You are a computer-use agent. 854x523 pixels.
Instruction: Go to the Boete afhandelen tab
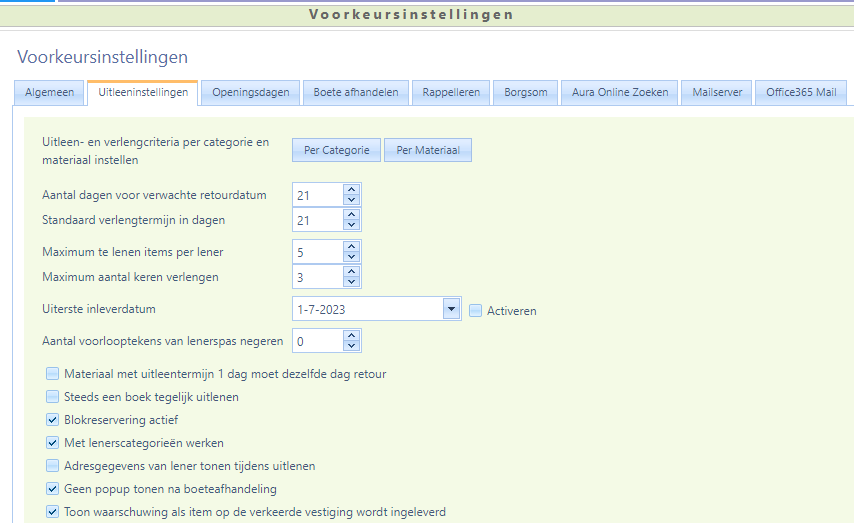(355, 92)
